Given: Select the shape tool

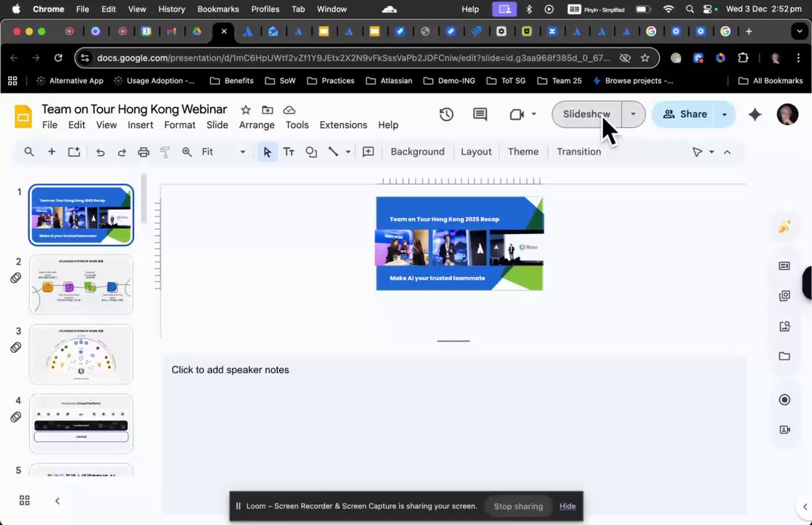Looking at the screenshot, I should pyautogui.click(x=311, y=152).
